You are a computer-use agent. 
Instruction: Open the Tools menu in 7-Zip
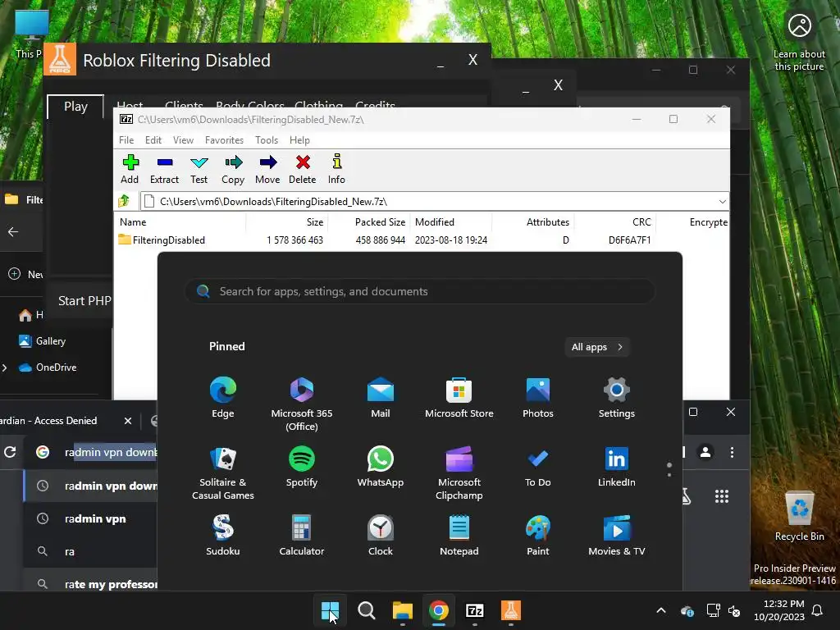point(267,139)
